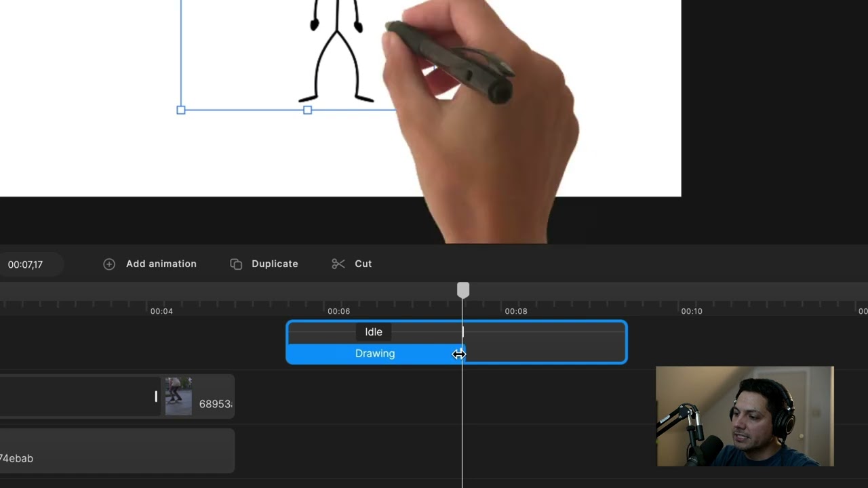Click the scissors Cut icon
The image size is (868, 488).
(x=338, y=264)
